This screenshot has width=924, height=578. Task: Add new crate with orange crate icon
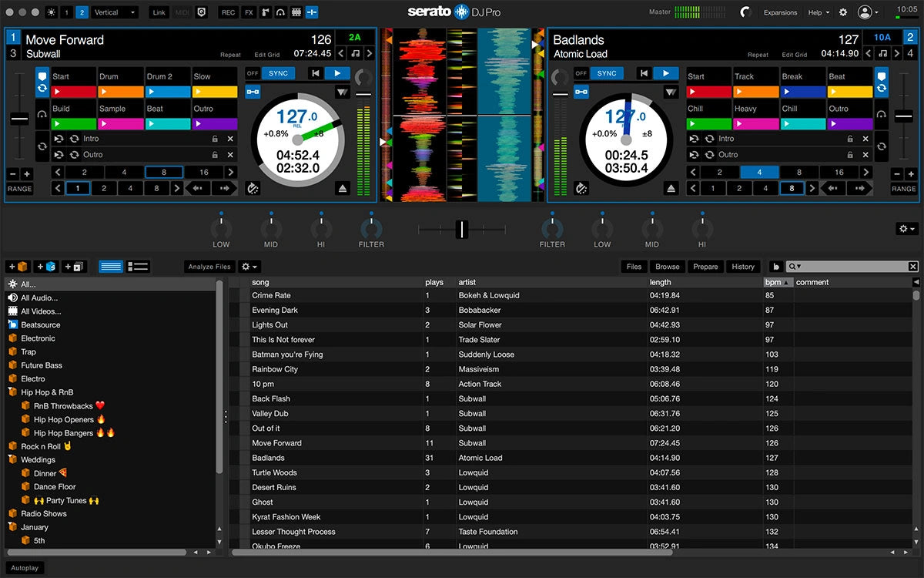[x=18, y=267]
